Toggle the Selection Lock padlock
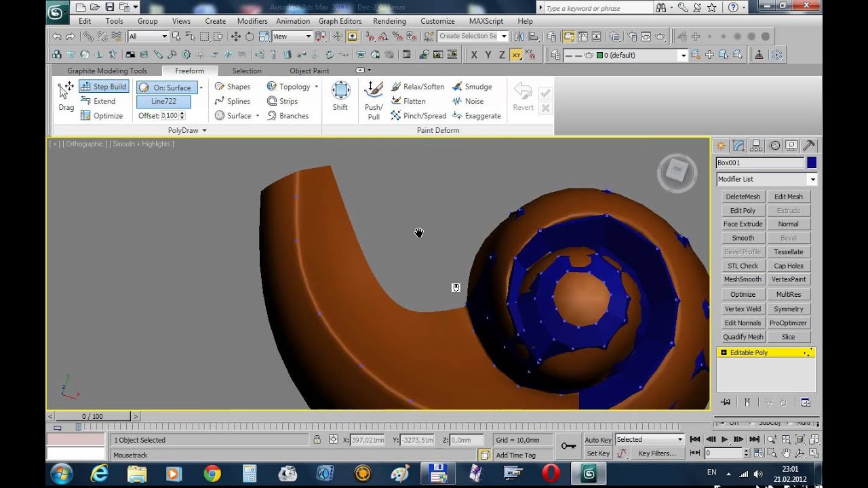 [317, 440]
